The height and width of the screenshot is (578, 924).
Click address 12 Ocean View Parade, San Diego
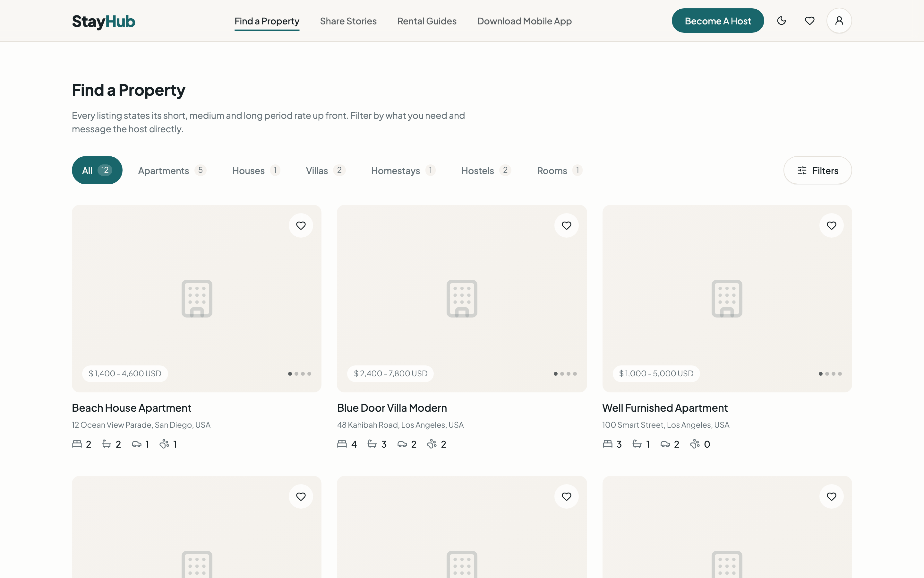click(141, 425)
